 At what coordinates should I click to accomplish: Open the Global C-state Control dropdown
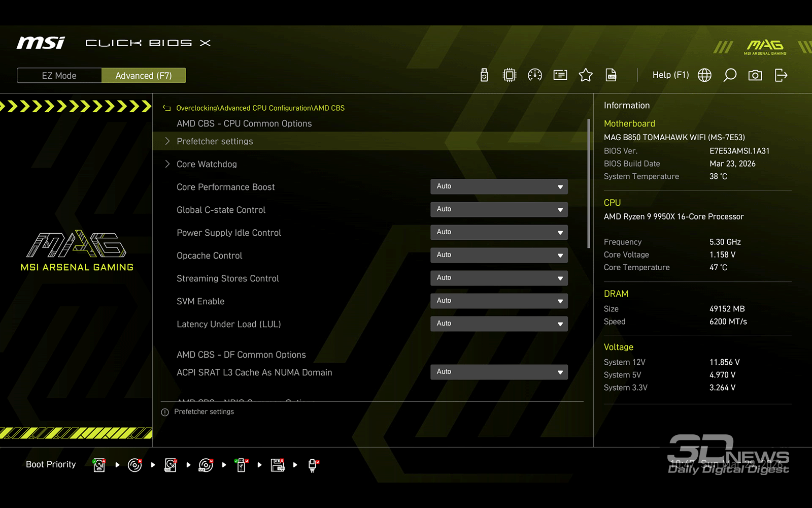499,209
